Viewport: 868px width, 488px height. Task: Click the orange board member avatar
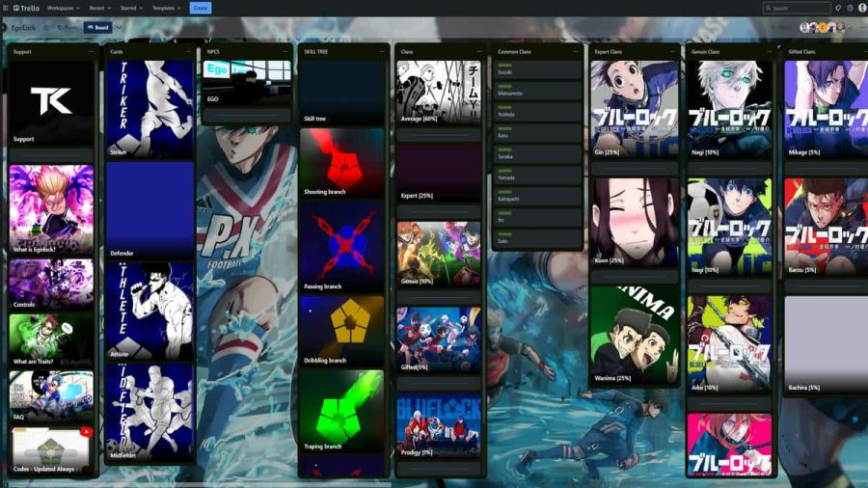pyautogui.click(x=823, y=28)
